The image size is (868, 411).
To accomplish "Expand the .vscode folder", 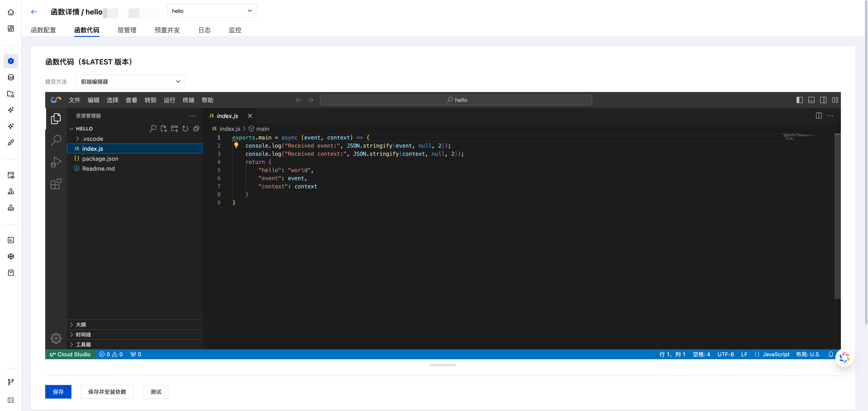I will (93, 139).
